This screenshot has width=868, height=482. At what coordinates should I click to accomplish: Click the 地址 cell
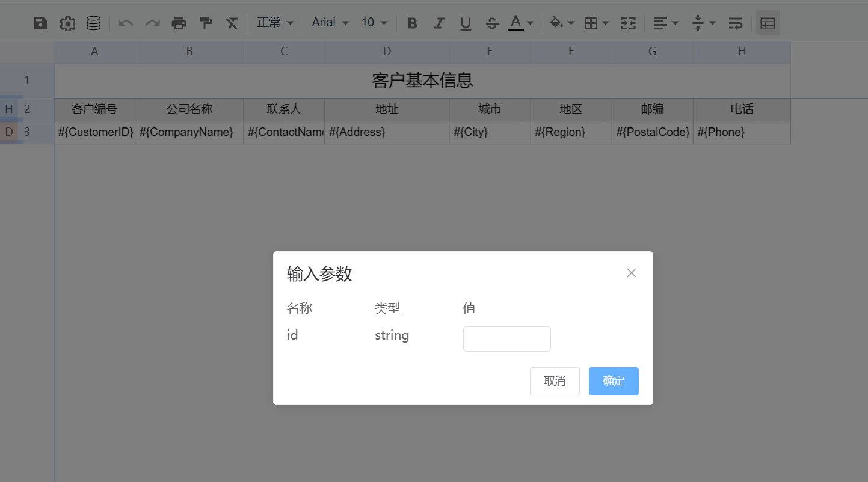[x=387, y=109]
